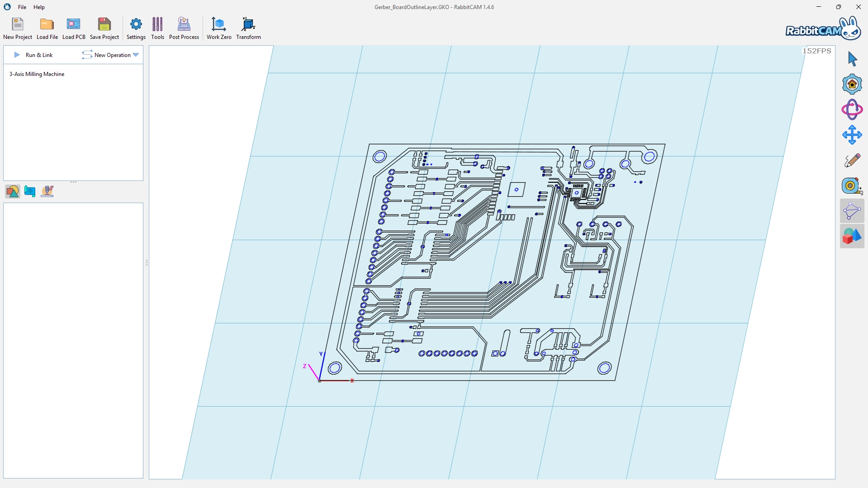This screenshot has width=868, height=488.
Task: Activate the orbit rotate view tool
Action: click(852, 109)
